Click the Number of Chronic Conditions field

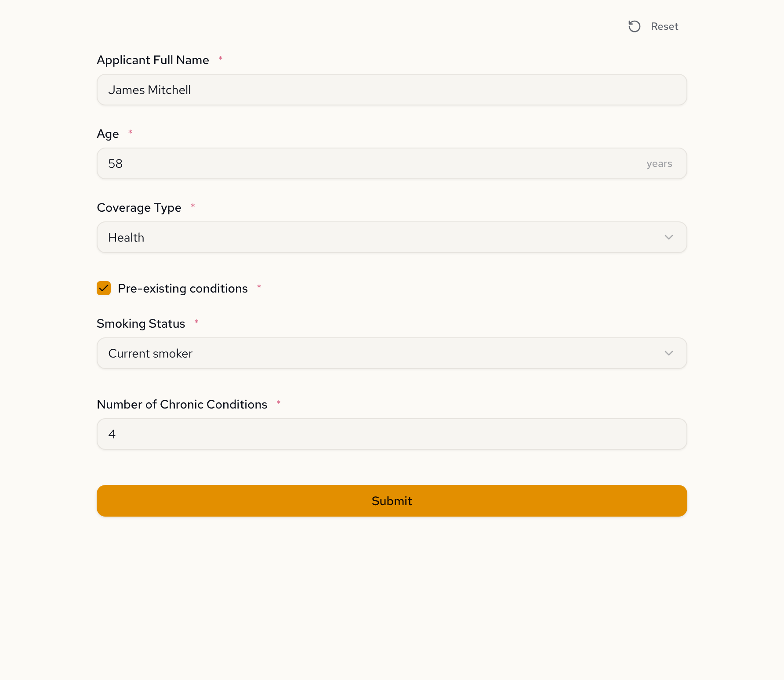(x=391, y=434)
